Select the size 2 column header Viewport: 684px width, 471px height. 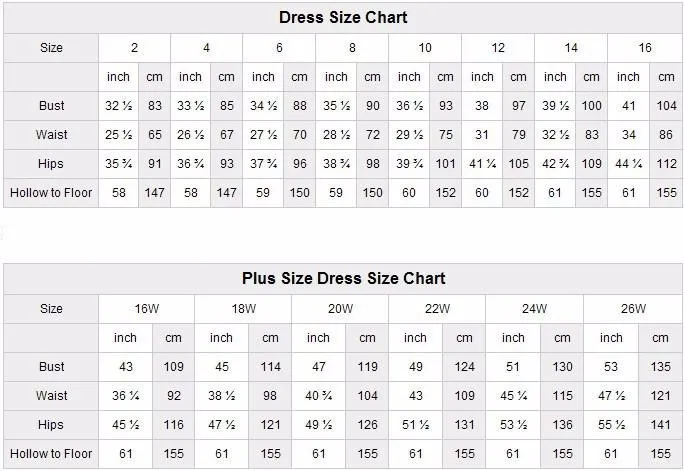(x=134, y=48)
